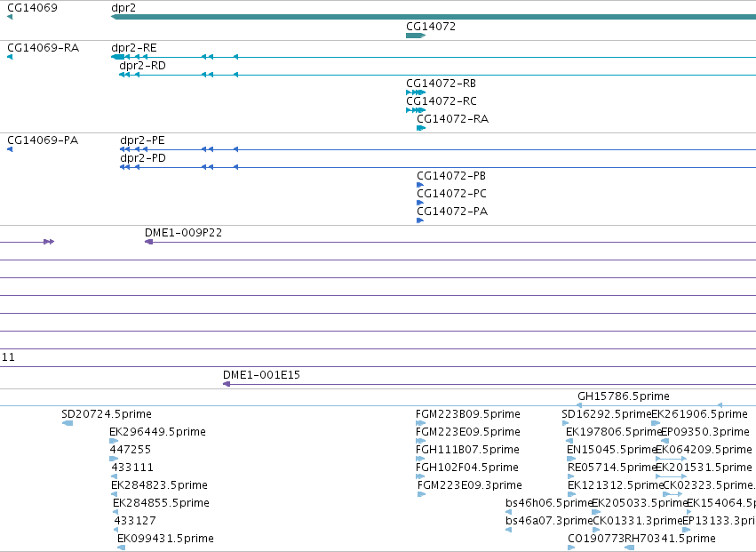Click the EK296449.5prime EST label

[157, 432]
